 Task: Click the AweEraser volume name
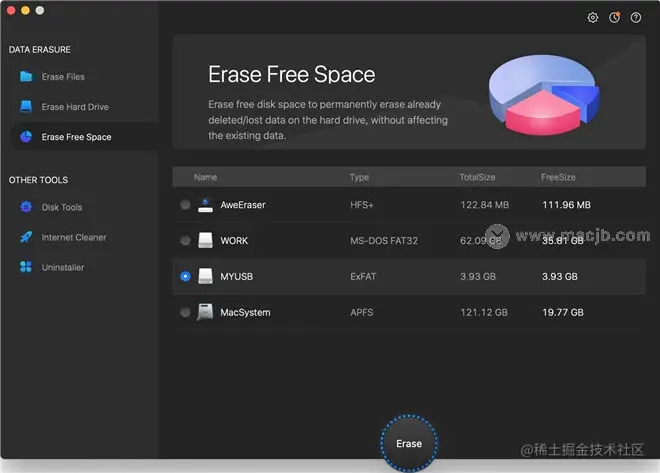point(243,205)
